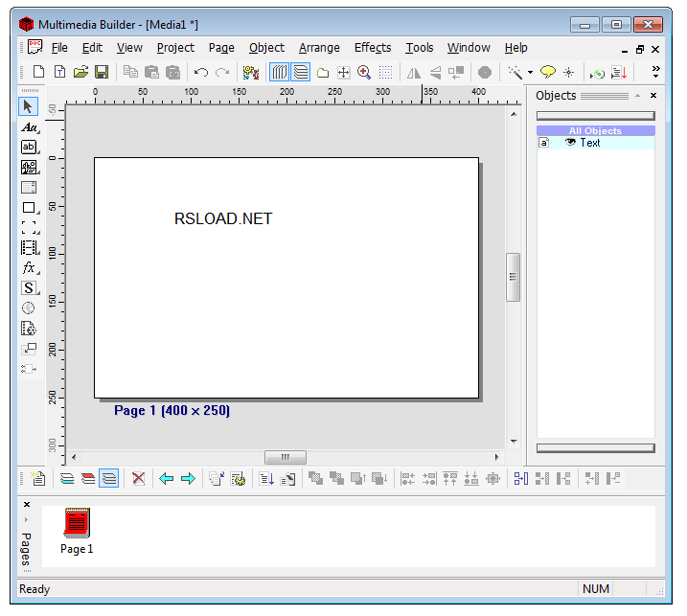Toggle the horizontal list panel view button

pos(301,72)
